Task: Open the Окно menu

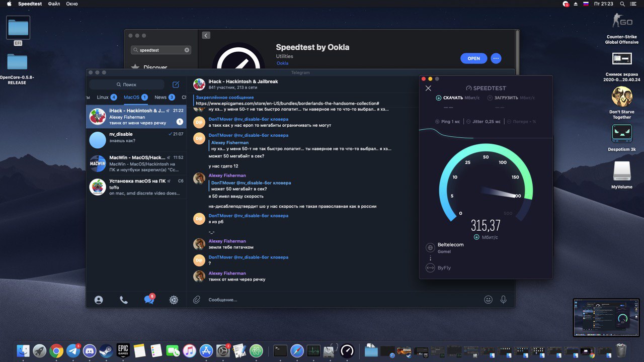Action: (72, 4)
